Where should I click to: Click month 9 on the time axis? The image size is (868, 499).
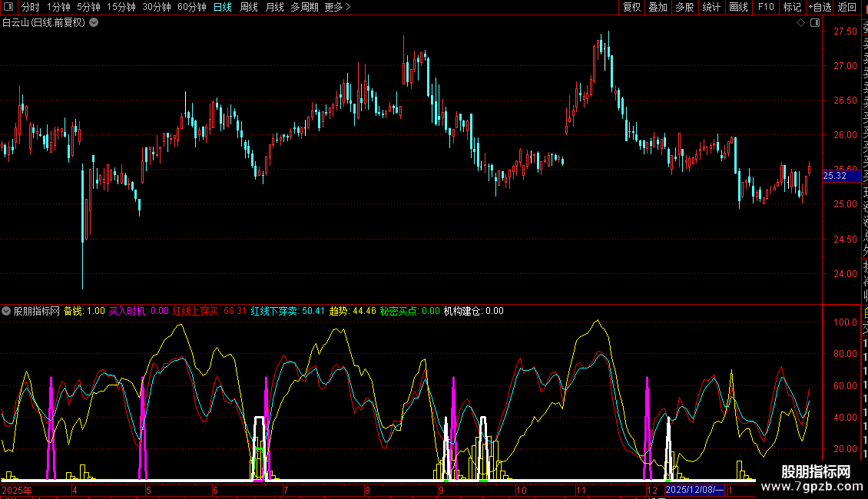441,490
